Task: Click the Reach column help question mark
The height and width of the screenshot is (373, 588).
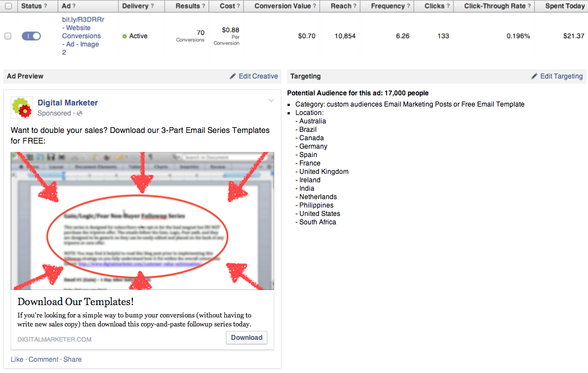Action: (355, 6)
